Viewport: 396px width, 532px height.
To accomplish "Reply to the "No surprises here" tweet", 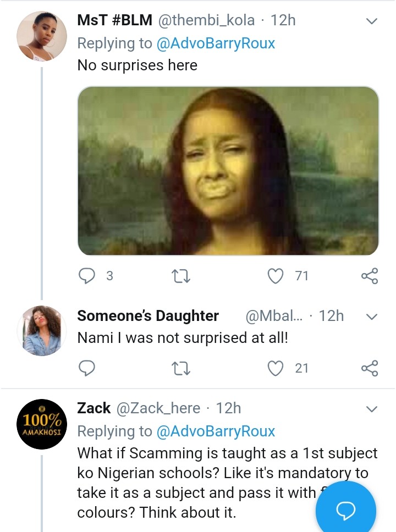I will tap(87, 275).
